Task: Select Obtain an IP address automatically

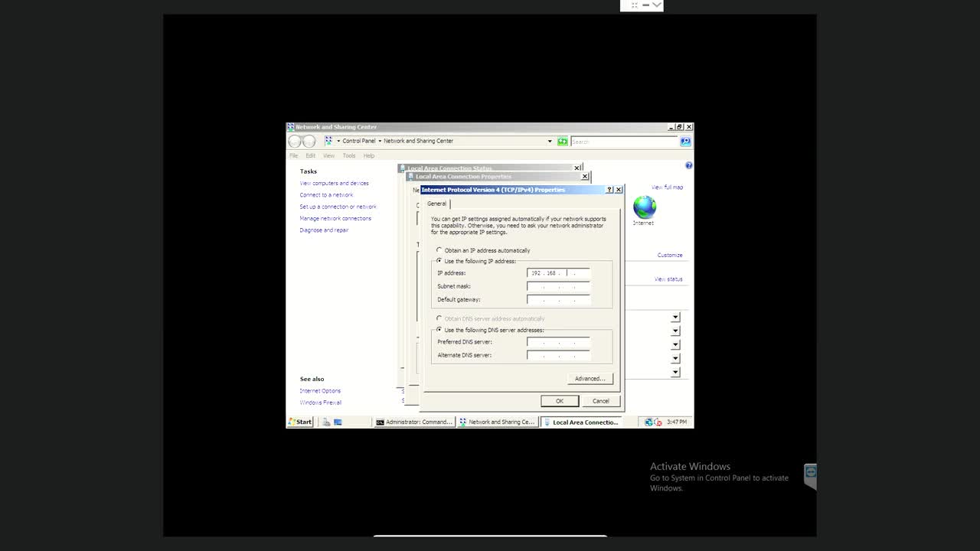Action: pos(439,250)
